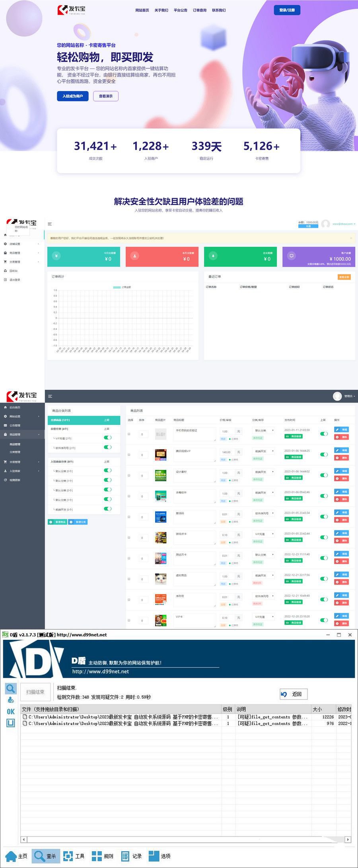Viewport: 358px width, 868px height.
Task: Expand 网站设置 in the admin sidebar
Action: click(x=22, y=416)
